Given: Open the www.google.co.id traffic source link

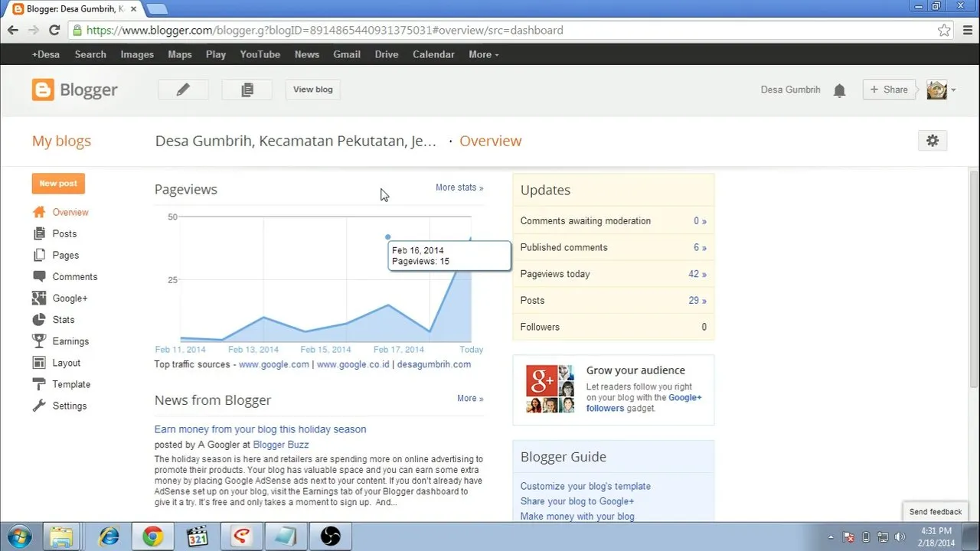Looking at the screenshot, I should [x=353, y=364].
